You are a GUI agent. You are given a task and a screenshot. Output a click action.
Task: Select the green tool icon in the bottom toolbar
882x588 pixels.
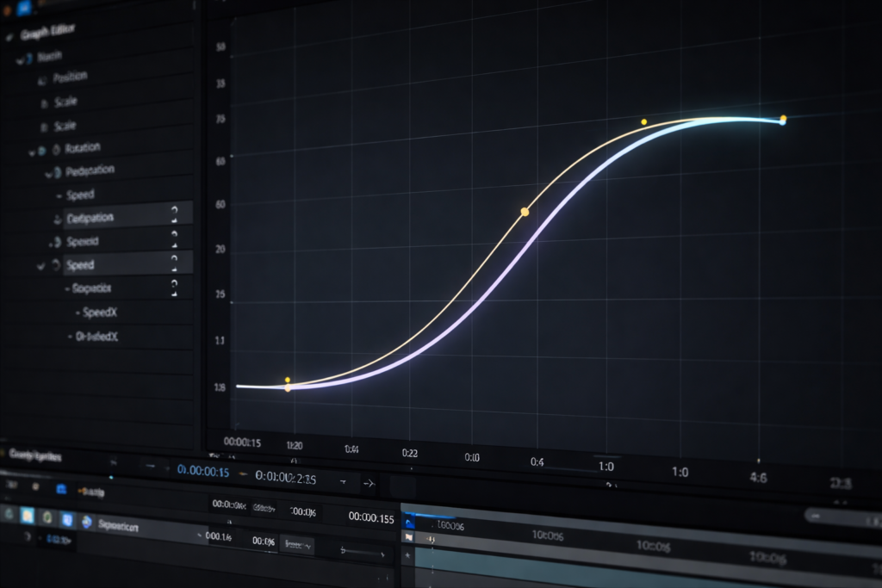click(x=47, y=517)
